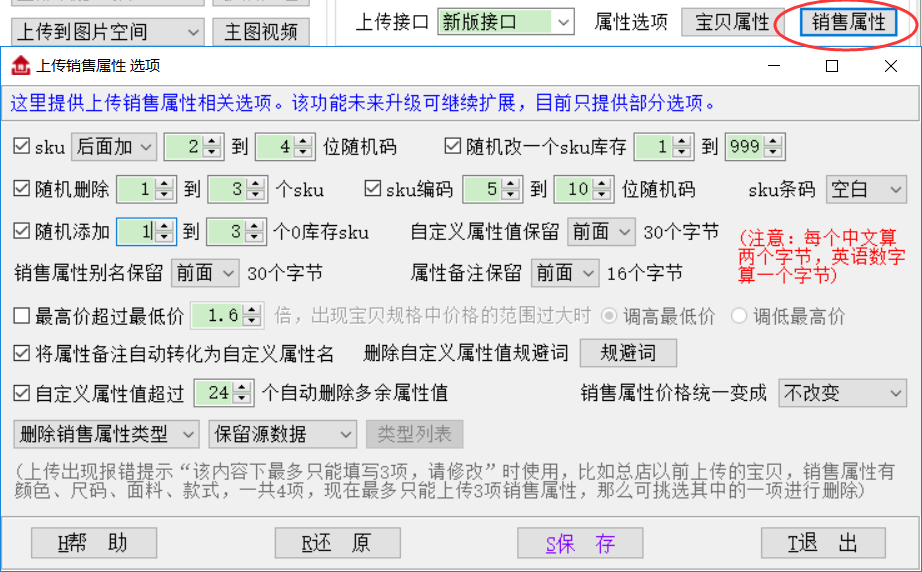
Task: Click the 主图视频 button
Action: click(260, 32)
